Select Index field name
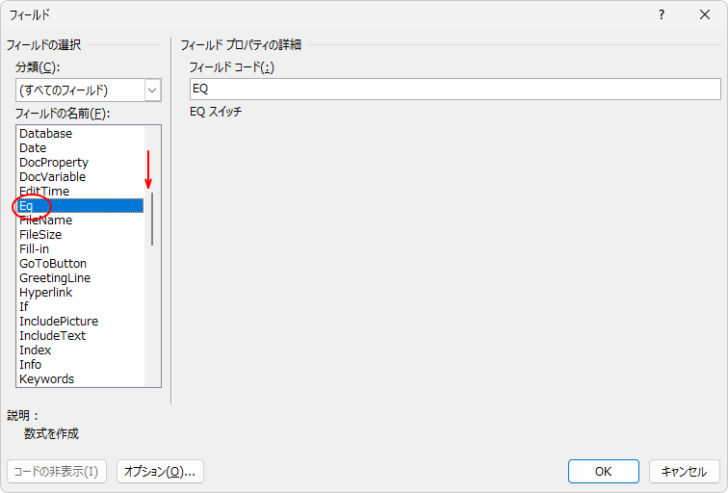The height and width of the screenshot is (493, 728). point(80,350)
